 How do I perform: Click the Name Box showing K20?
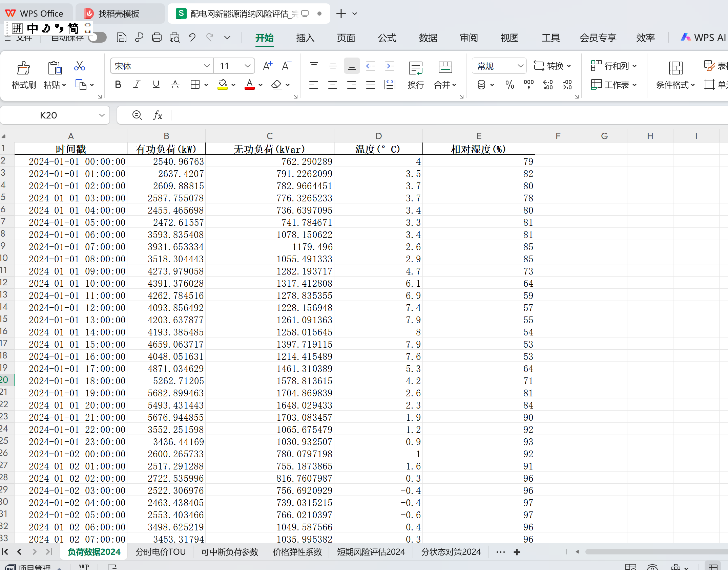pyautogui.click(x=48, y=115)
